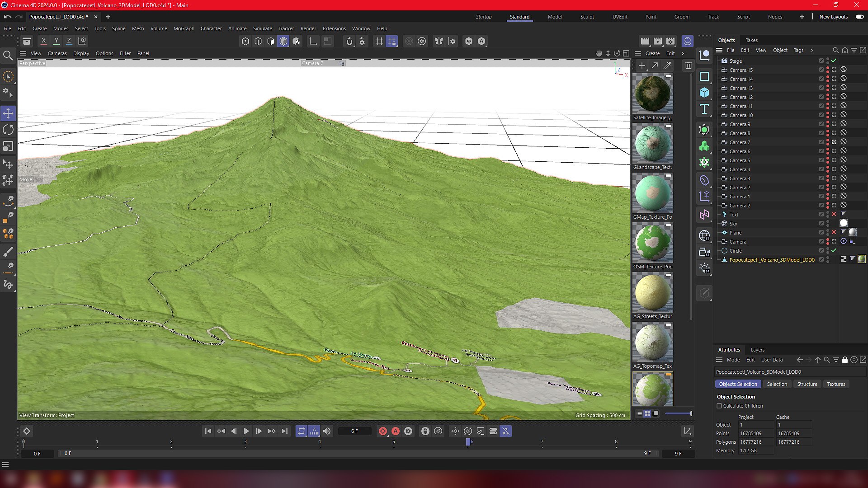Click the red record keyframe button
The image size is (868, 488).
click(383, 431)
